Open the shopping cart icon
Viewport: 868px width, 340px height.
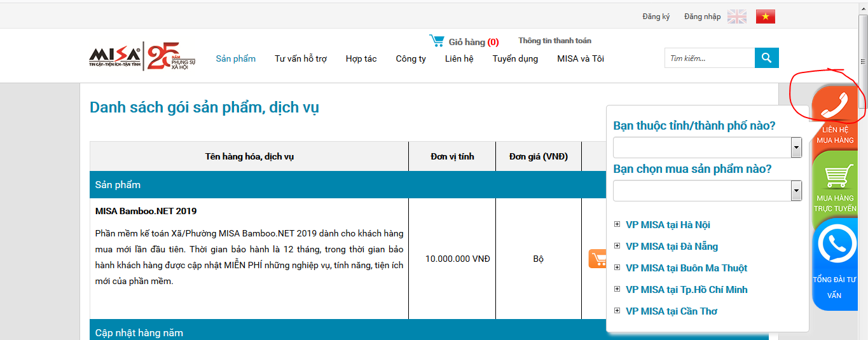pyautogui.click(x=437, y=41)
